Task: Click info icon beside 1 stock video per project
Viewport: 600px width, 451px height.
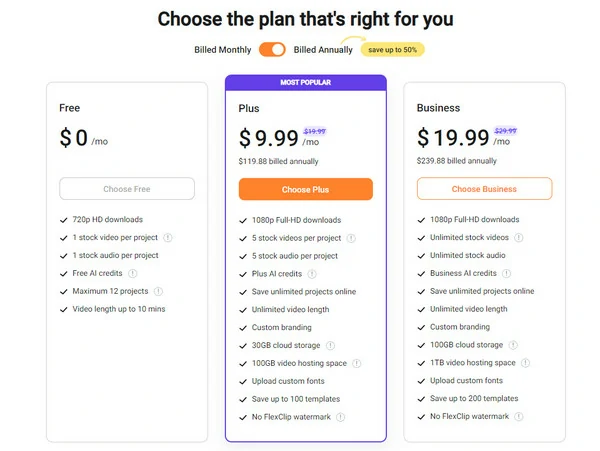Action: coord(168,238)
